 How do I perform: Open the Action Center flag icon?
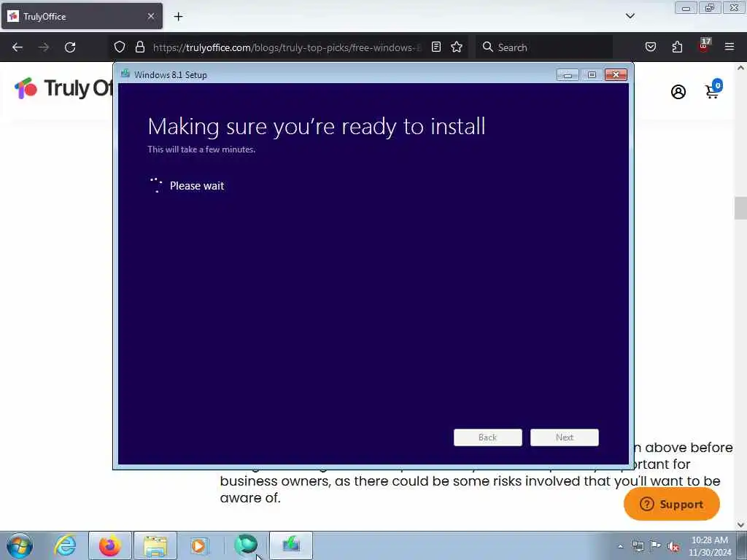point(656,546)
